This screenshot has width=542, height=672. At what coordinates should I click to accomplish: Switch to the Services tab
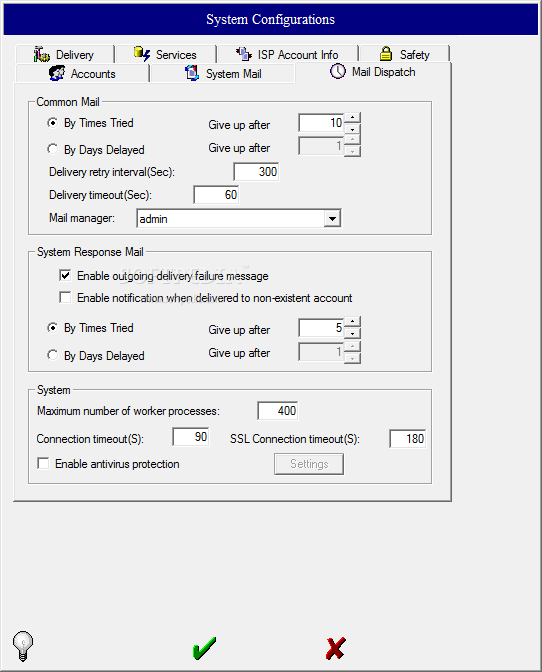click(166, 54)
